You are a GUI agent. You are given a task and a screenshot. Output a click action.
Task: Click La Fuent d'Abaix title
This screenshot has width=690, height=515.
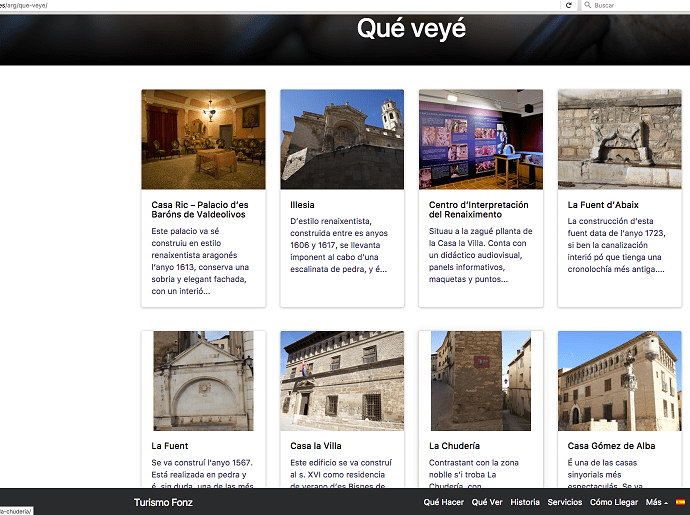tap(603, 205)
